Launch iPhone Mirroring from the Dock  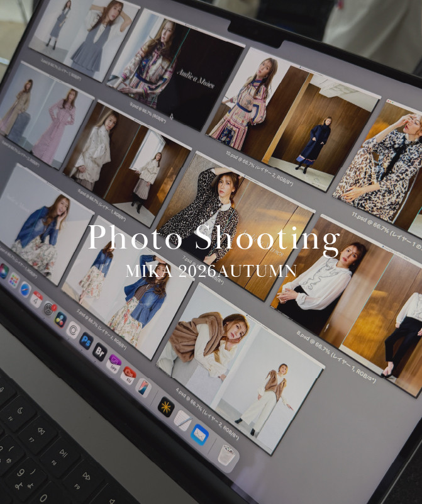[143, 388]
